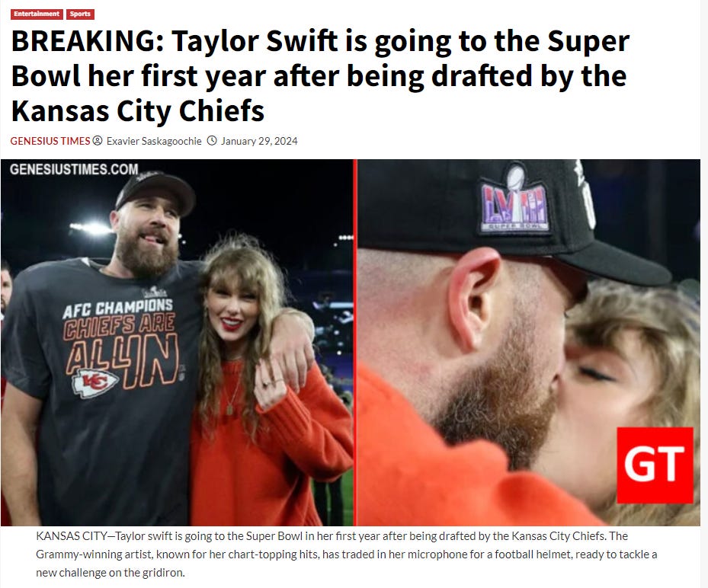This screenshot has width=708, height=588.
Task: Click the GENESIUSTIMES.COM watermark on image
Action: click(x=74, y=169)
